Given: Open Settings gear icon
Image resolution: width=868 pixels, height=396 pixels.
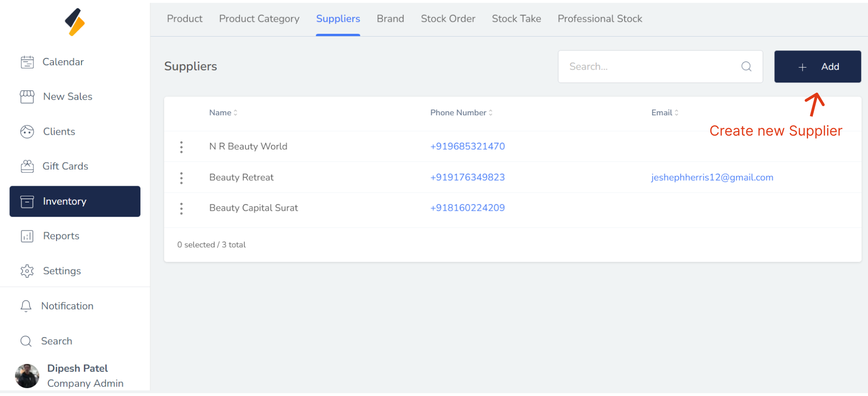Looking at the screenshot, I should (27, 271).
